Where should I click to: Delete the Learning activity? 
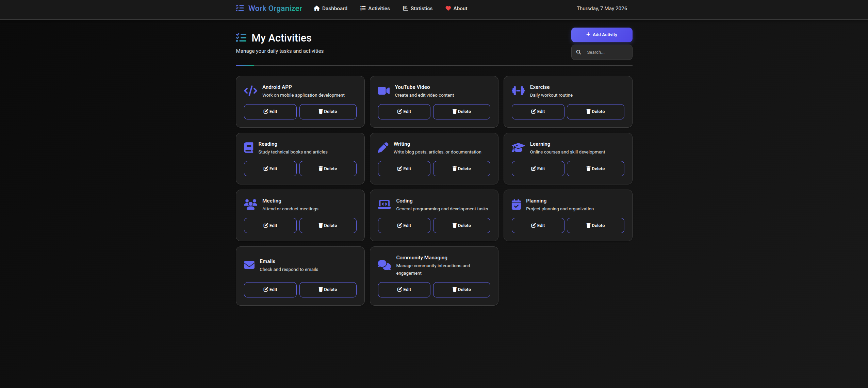pyautogui.click(x=595, y=169)
